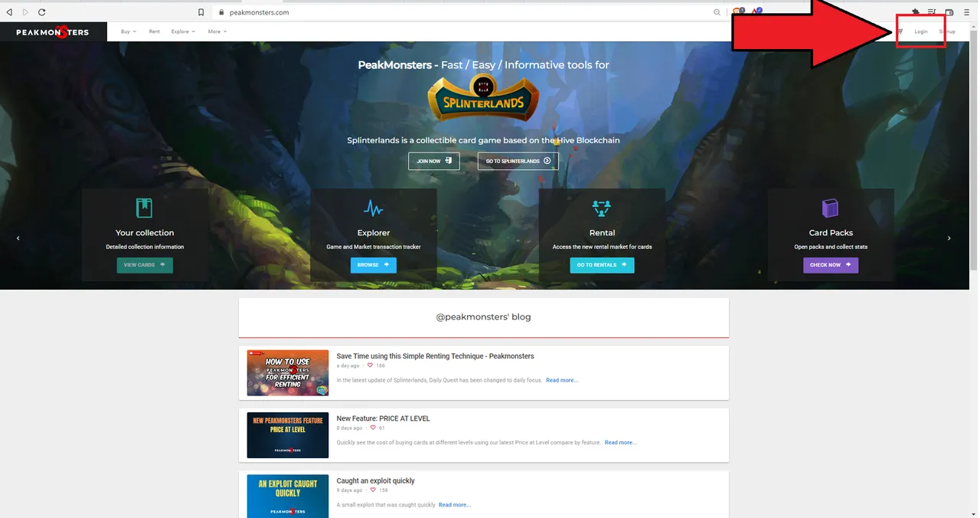Open Caught an exploit quickly post title
Screen dimensions: 980x518
pos(376,481)
